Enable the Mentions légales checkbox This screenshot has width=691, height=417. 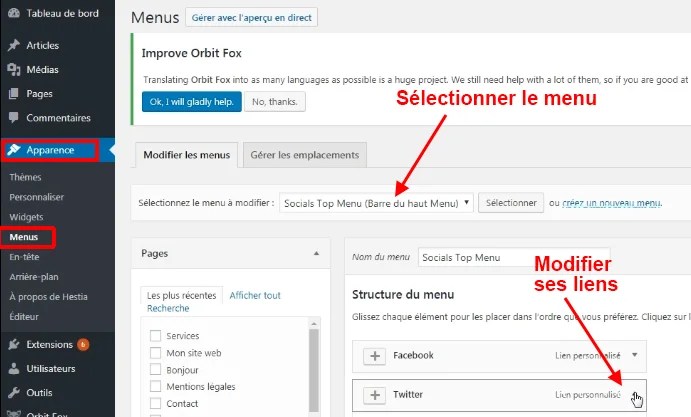155,387
